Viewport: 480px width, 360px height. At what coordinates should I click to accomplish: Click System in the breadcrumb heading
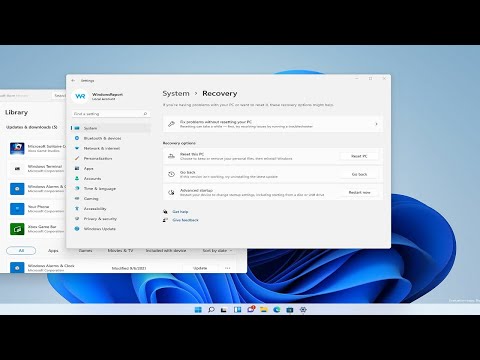click(176, 94)
